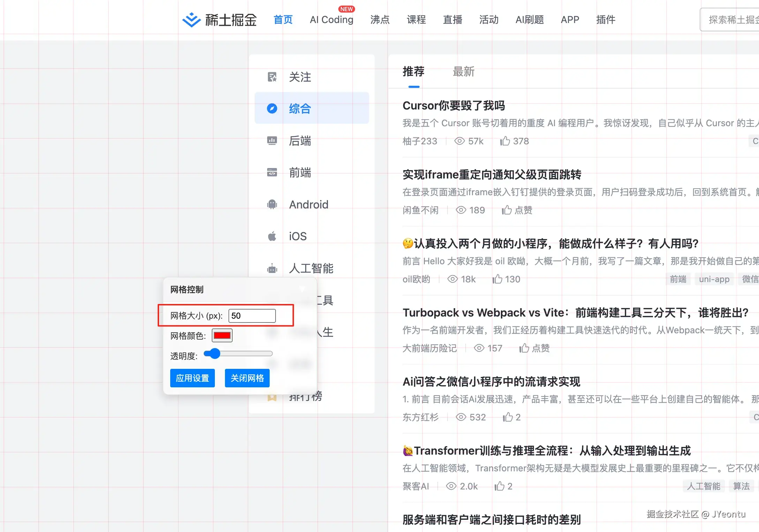
Task: Click the 稀土掘金 logo icon
Action: (191, 20)
